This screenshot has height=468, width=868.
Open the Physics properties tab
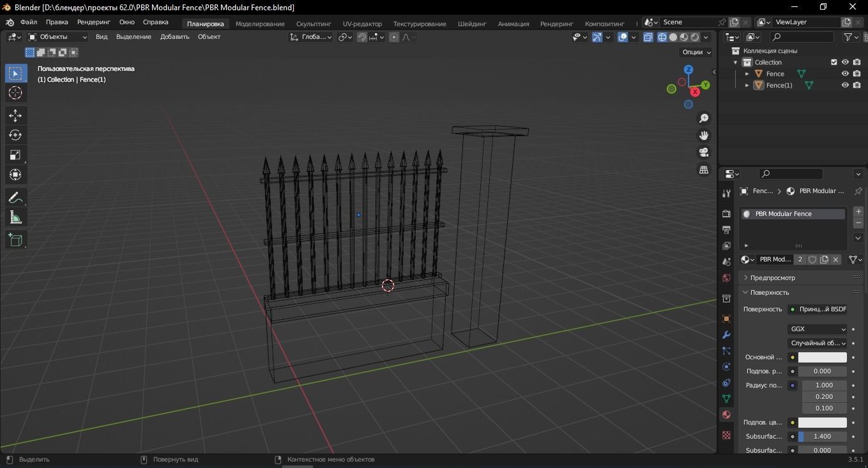(x=726, y=367)
